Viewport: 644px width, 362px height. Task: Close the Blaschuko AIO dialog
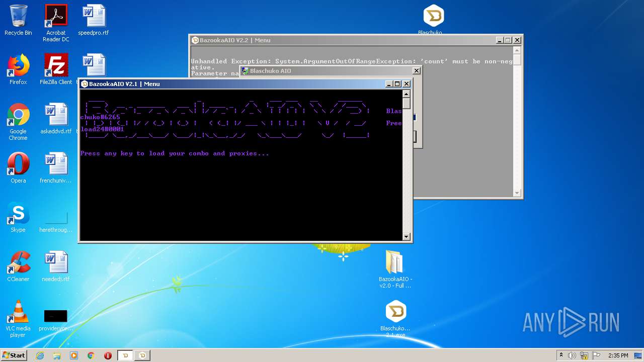click(x=416, y=71)
